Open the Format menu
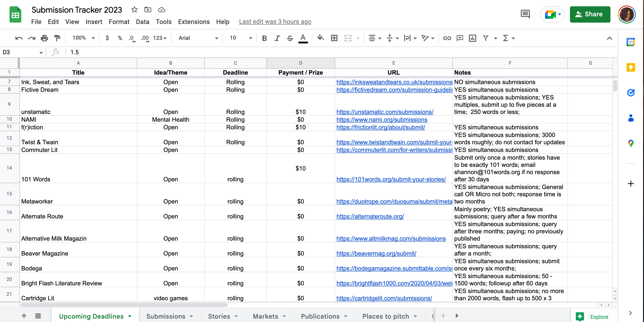This screenshot has width=644, height=322. pyautogui.click(x=119, y=22)
